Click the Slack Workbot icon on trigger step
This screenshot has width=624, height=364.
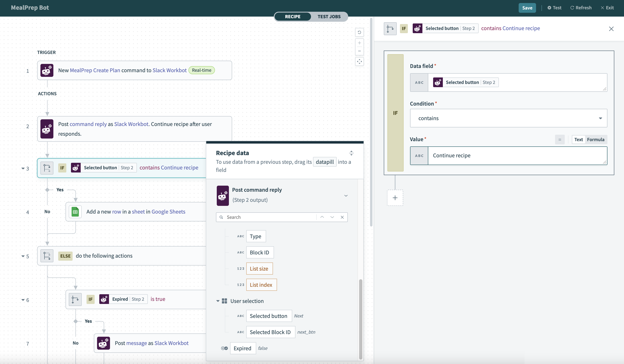coord(47,70)
